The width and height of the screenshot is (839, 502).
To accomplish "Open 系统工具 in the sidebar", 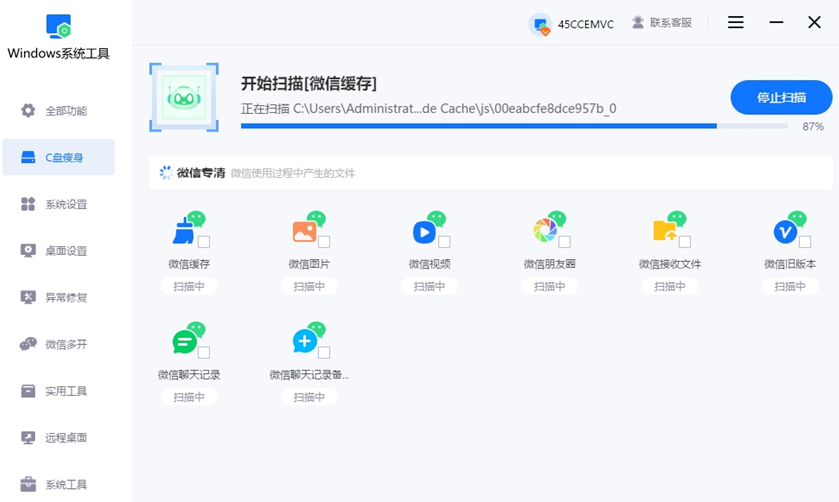I will click(58, 484).
